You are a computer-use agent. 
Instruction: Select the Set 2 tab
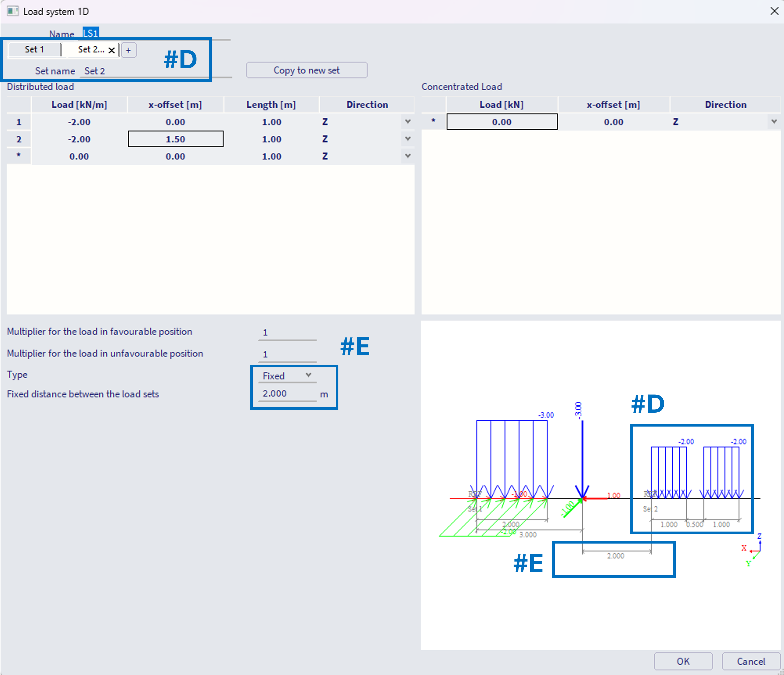click(90, 50)
